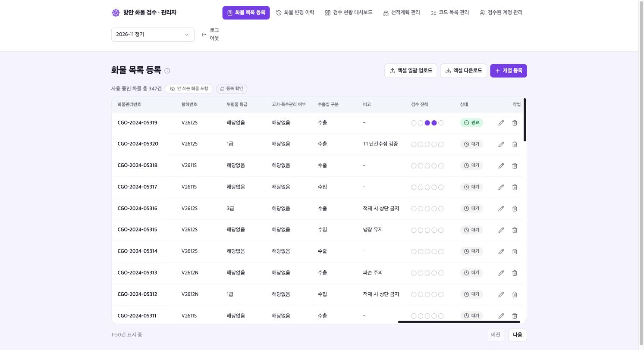Switch to 선적계획 관리 tab
The image size is (644, 350).
(402, 13)
